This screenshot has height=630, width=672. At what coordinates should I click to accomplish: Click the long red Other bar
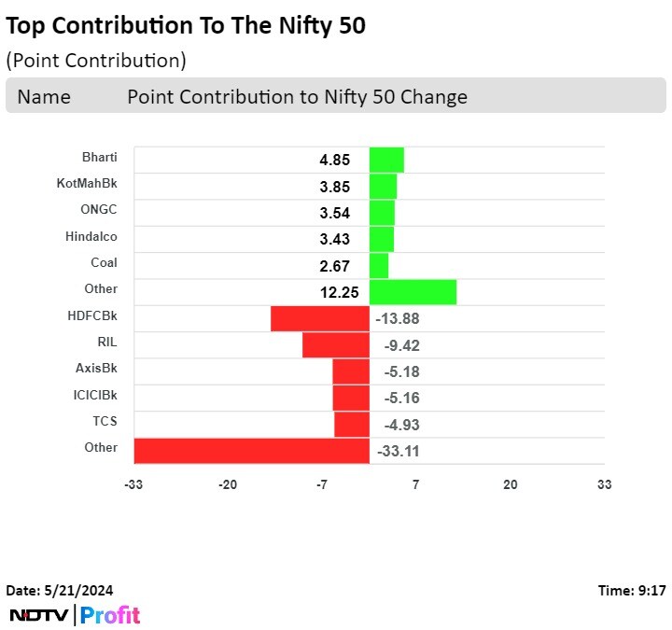tap(252, 451)
